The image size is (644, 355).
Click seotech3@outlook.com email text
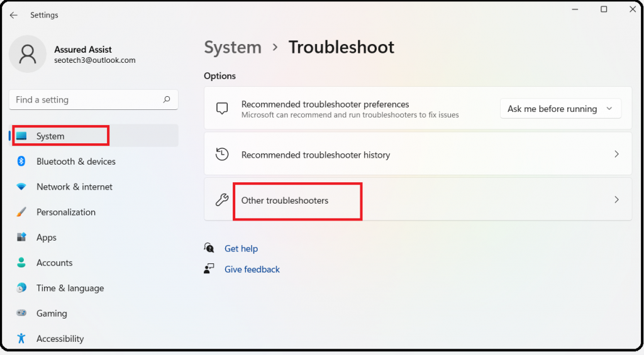[x=95, y=60]
